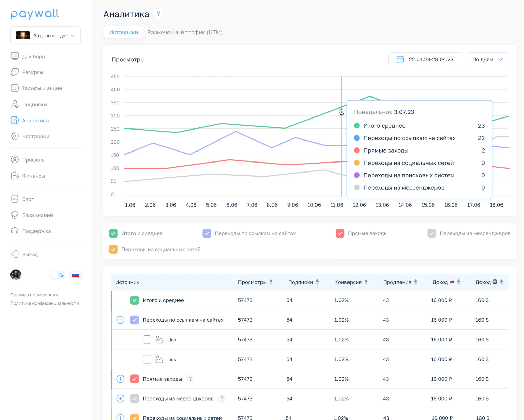This screenshot has height=420, width=524.
Task: Toggle dark mode switch
Action: (x=58, y=275)
